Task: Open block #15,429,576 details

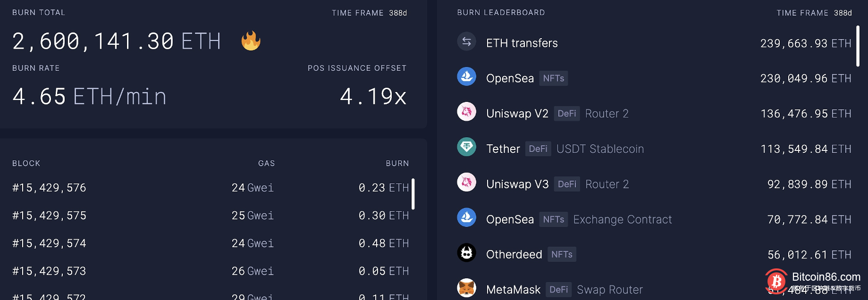Action: click(x=49, y=187)
